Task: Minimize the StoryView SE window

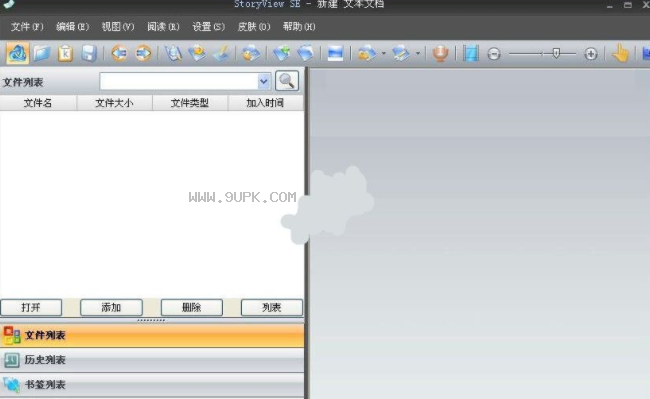Action: pos(609,5)
